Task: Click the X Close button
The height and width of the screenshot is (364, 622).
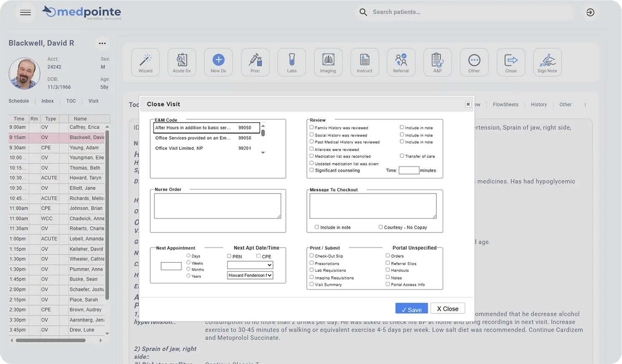Action: click(448, 309)
